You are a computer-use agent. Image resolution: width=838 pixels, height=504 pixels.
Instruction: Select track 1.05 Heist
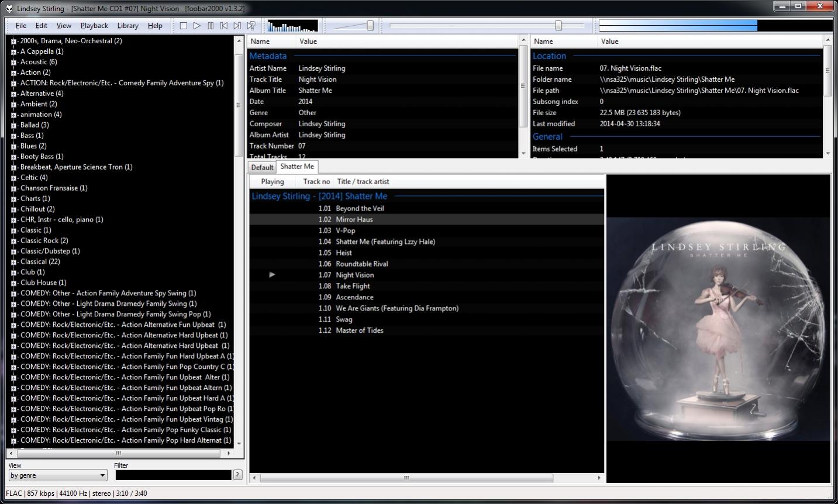(x=426, y=253)
